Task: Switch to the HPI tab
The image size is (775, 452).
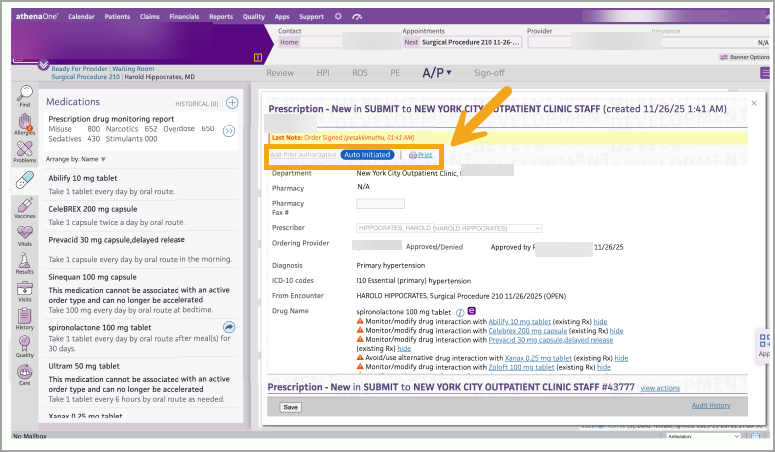Action: click(x=323, y=73)
